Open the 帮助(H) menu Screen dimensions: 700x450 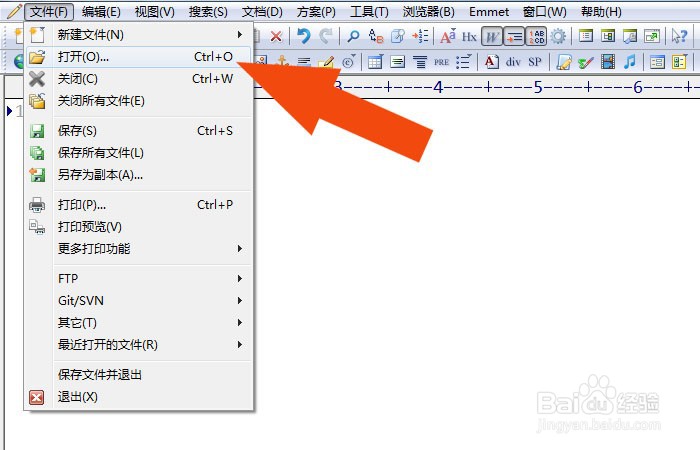(601, 12)
